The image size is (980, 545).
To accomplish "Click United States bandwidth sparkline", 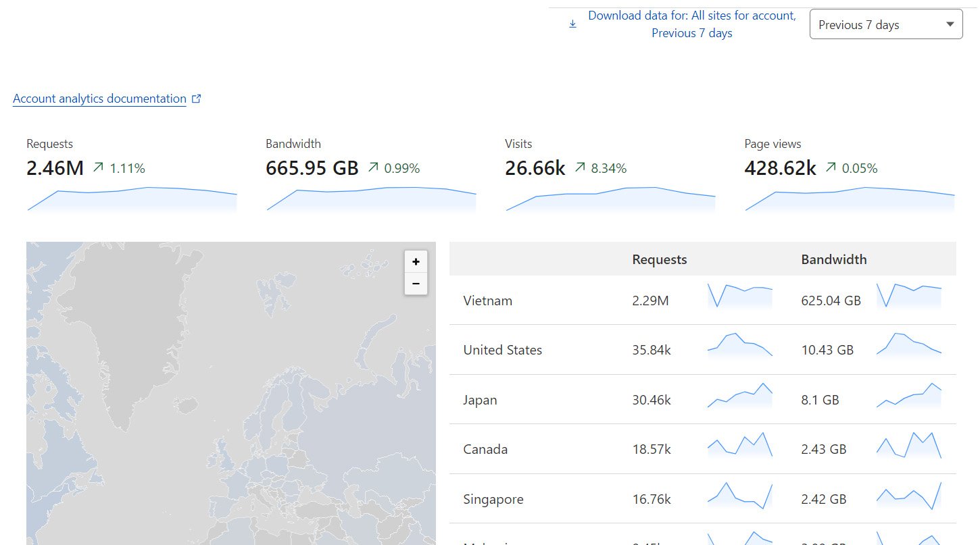I will pyautogui.click(x=908, y=344).
